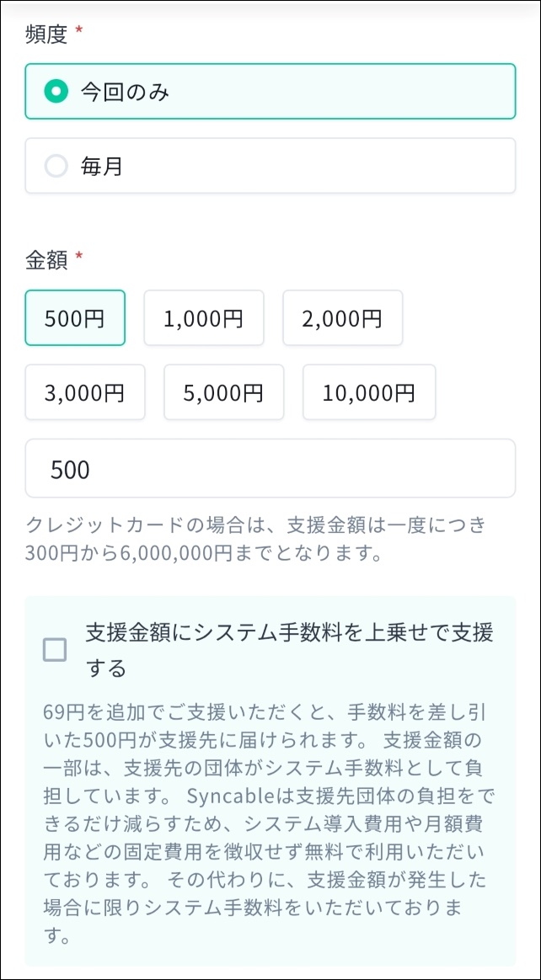Select the 毎月 radio button
The height and width of the screenshot is (980, 541).
coord(56,166)
